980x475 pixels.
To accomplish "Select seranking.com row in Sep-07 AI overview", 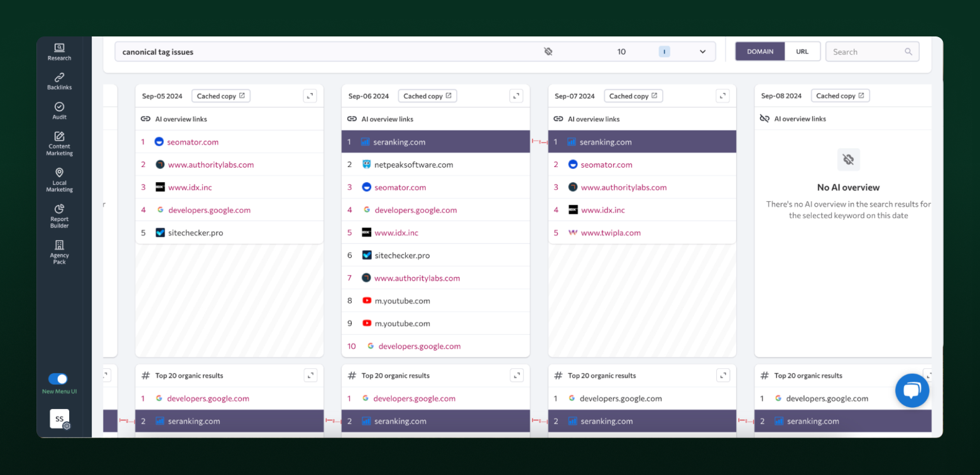I will coord(642,142).
